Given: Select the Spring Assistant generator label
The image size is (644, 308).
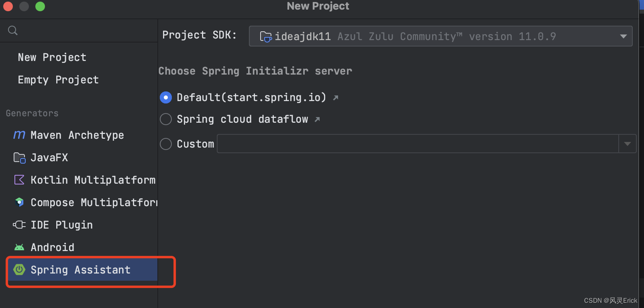Looking at the screenshot, I should coord(80,270).
